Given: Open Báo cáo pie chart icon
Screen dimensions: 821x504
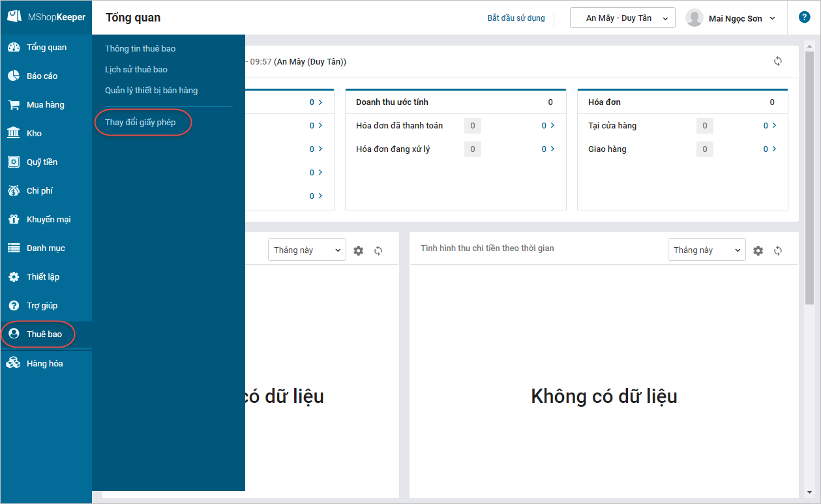Looking at the screenshot, I should (x=14, y=76).
